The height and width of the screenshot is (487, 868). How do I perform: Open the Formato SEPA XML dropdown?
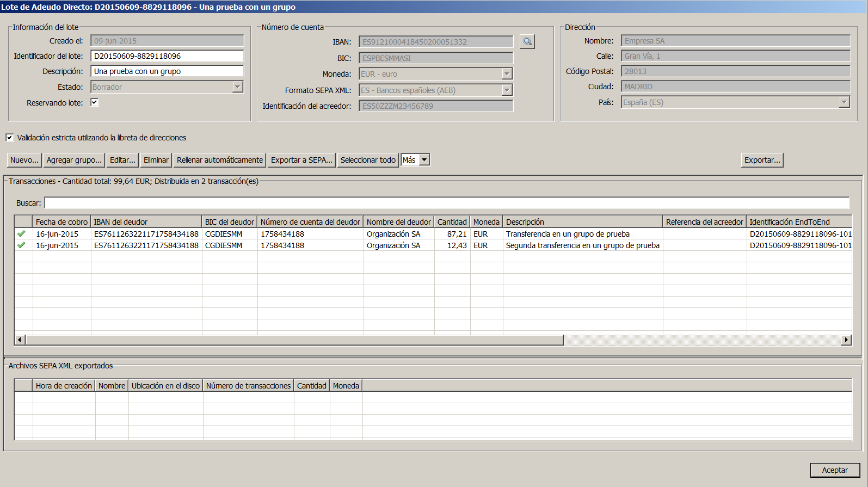coord(507,90)
